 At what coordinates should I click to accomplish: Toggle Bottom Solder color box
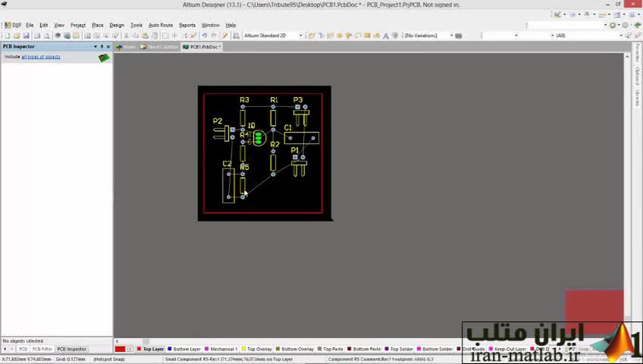pyautogui.click(x=419, y=350)
